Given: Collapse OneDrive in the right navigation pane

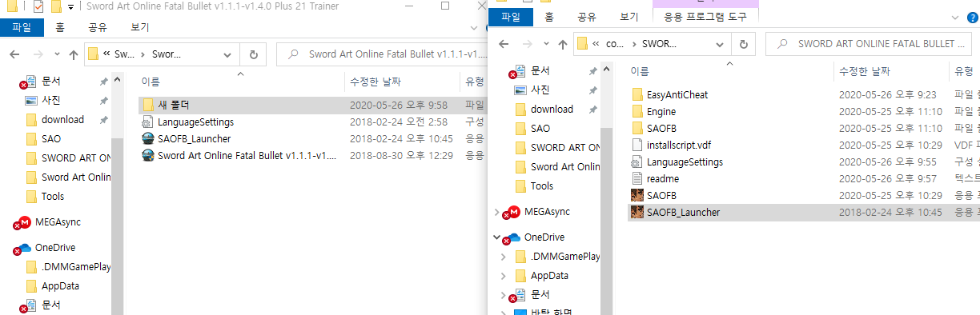Looking at the screenshot, I should 496,237.
